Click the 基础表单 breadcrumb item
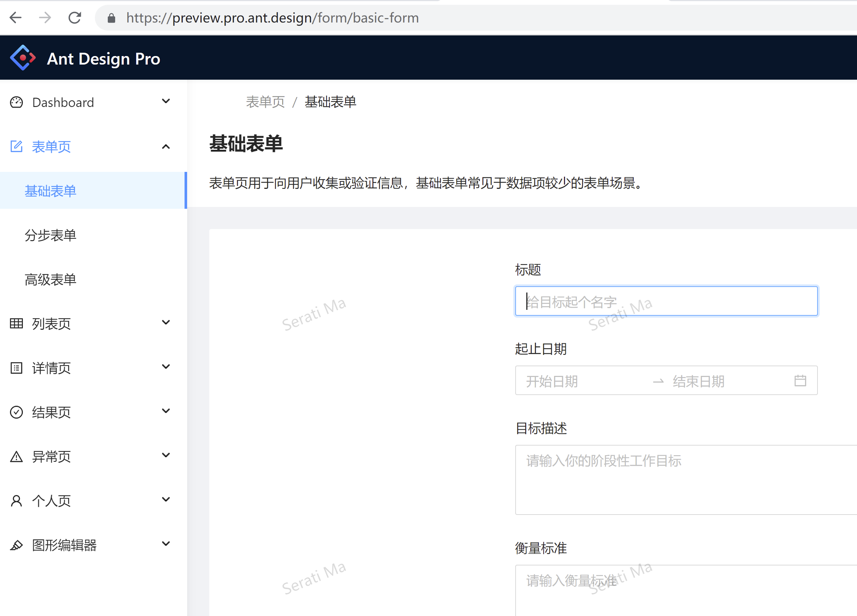857x616 pixels. (x=330, y=102)
